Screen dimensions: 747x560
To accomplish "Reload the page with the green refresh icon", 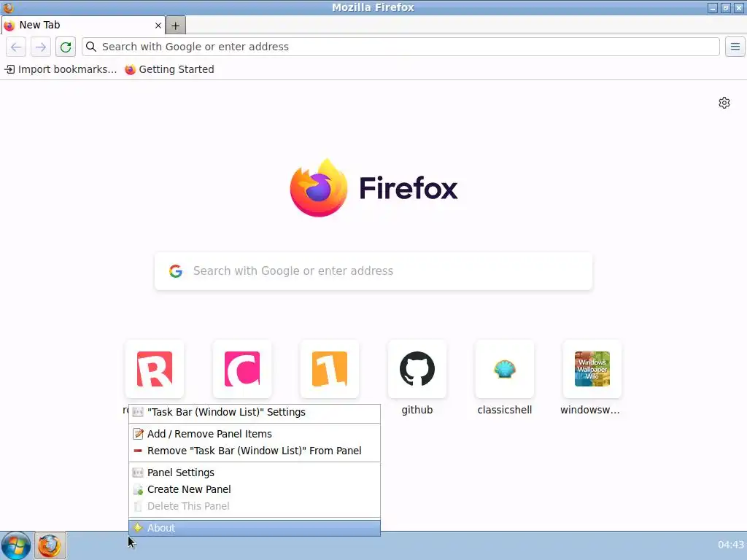I will tap(65, 47).
